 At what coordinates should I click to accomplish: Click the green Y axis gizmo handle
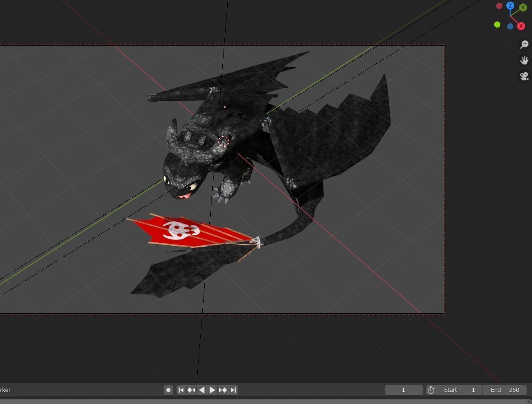[523, 7]
